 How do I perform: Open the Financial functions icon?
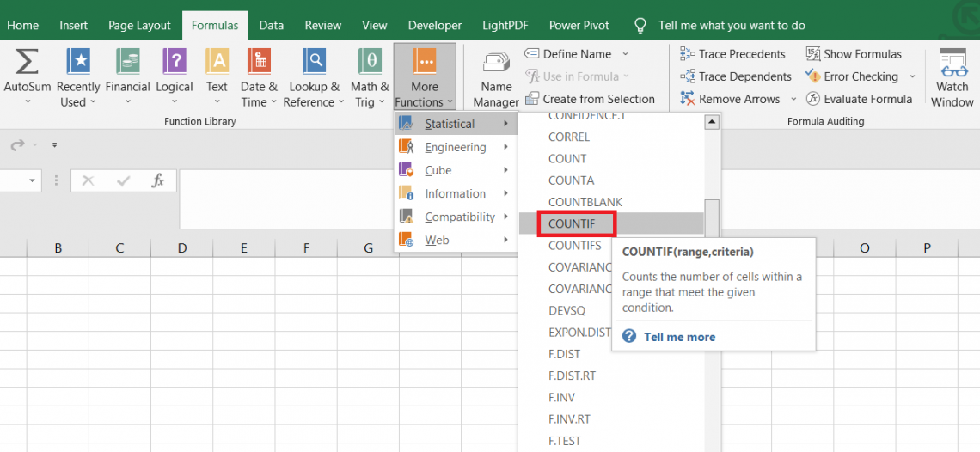tap(128, 63)
